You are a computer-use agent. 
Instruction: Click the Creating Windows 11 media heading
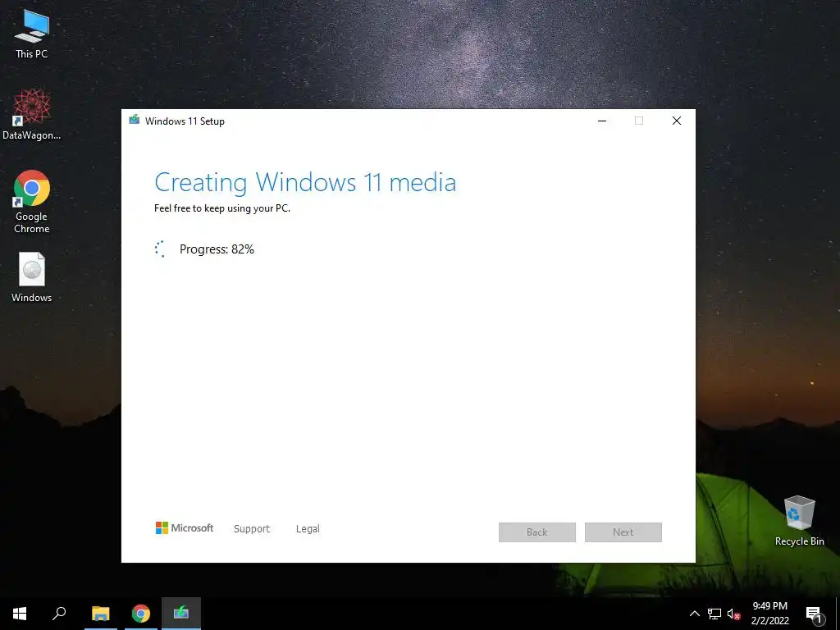305,183
